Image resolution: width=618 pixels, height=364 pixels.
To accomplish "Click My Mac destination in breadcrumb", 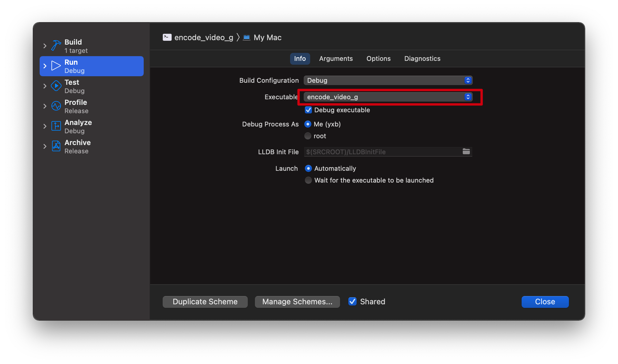I will (267, 38).
